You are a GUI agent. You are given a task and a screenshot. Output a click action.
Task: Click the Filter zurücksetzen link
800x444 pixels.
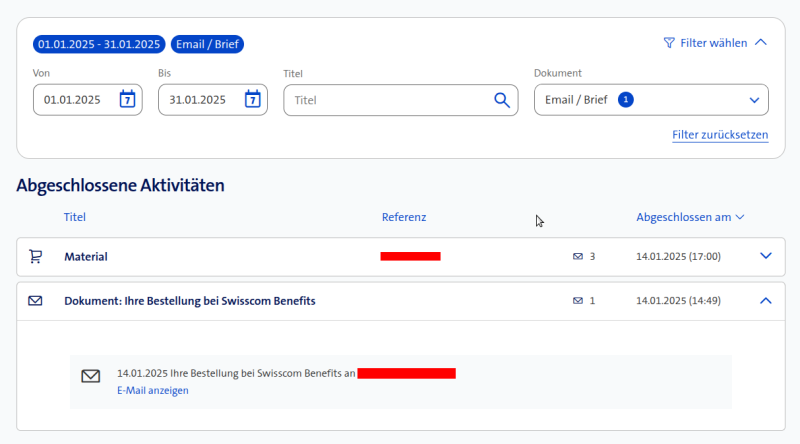click(x=720, y=134)
